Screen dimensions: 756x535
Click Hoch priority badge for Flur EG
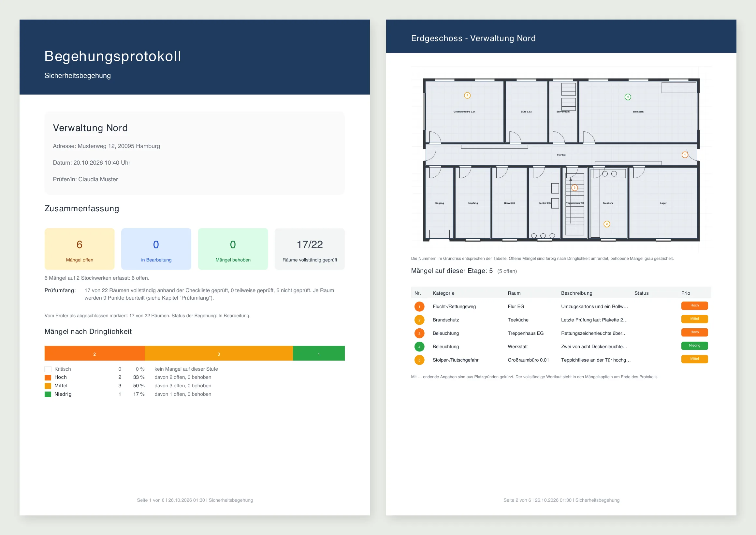[x=694, y=305]
